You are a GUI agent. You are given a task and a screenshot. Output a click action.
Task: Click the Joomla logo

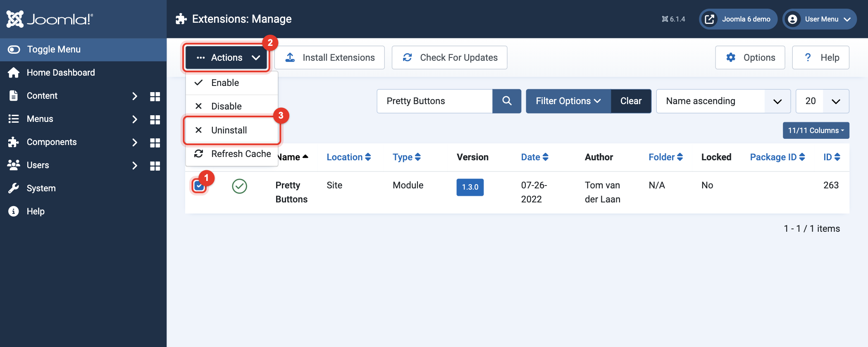(x=50, y=19)
